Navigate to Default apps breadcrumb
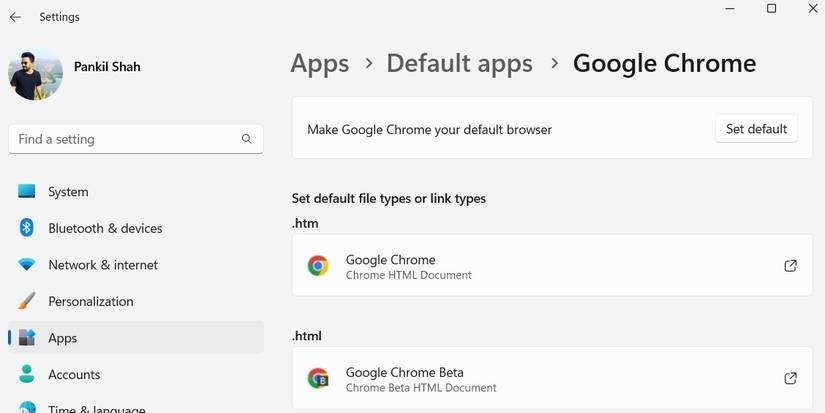Viewport: 825px width, 413px height. (x=459, y=64)
